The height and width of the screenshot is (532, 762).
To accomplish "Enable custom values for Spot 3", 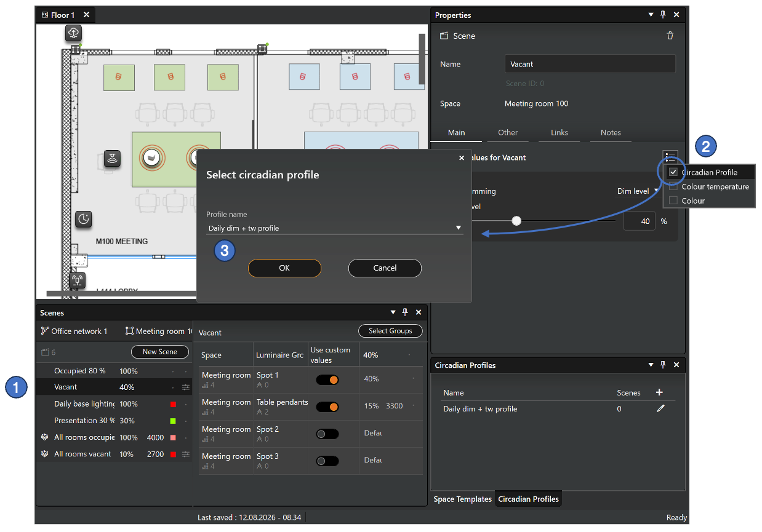I will click(327, 461).
